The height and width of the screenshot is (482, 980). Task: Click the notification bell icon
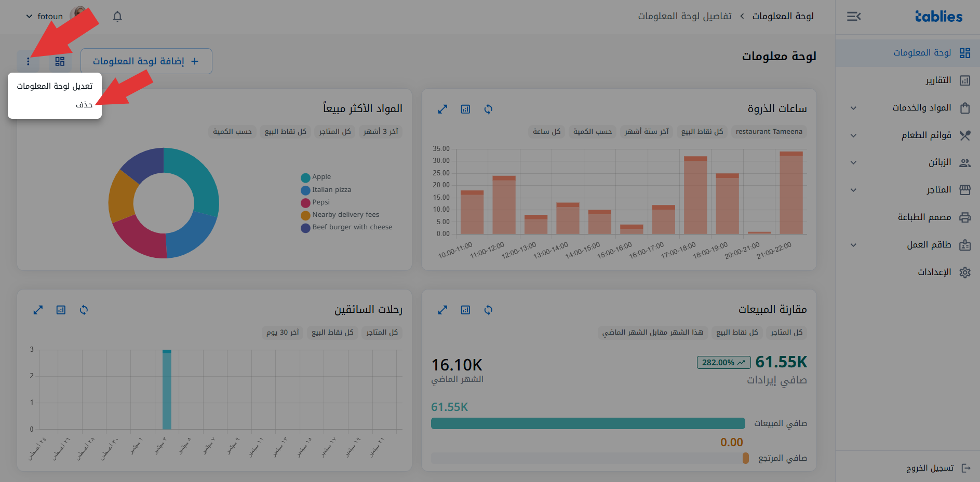point(117,17)
